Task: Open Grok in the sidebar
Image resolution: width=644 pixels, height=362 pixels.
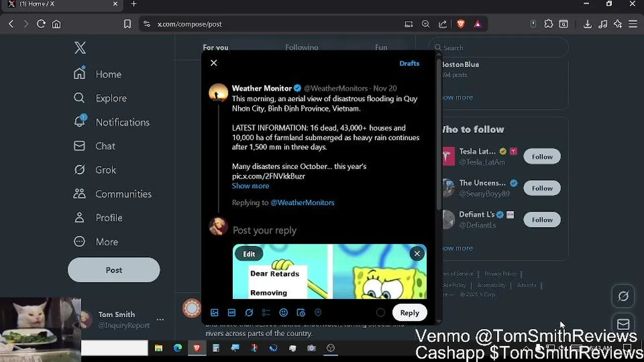Action: (95, 170)
